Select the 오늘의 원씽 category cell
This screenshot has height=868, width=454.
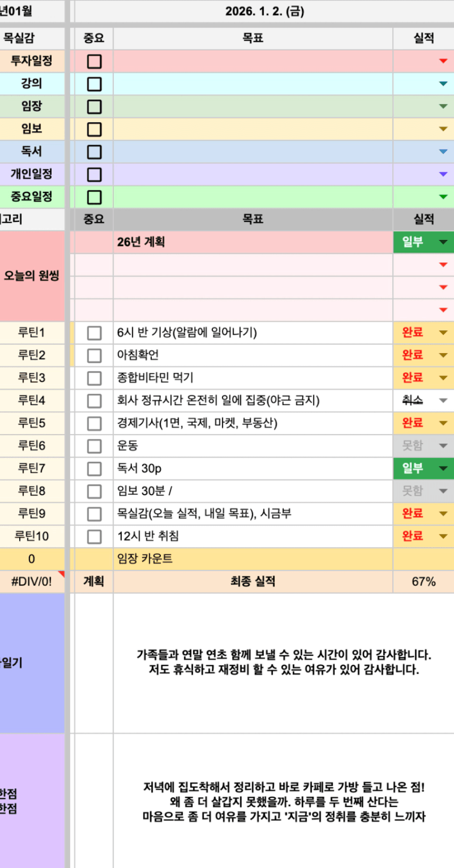(32, 276)
